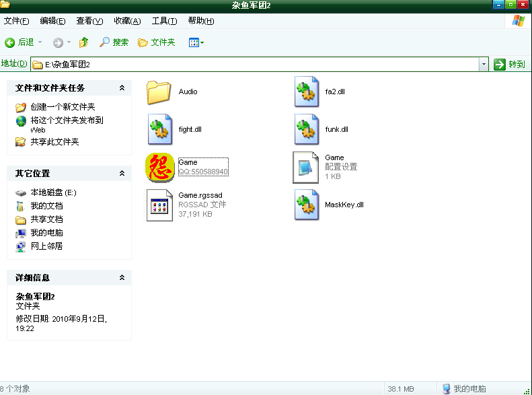This screenshot has height=395, width=532.
Task: Open the 编辑(E) menu
Action: point(52,21)
